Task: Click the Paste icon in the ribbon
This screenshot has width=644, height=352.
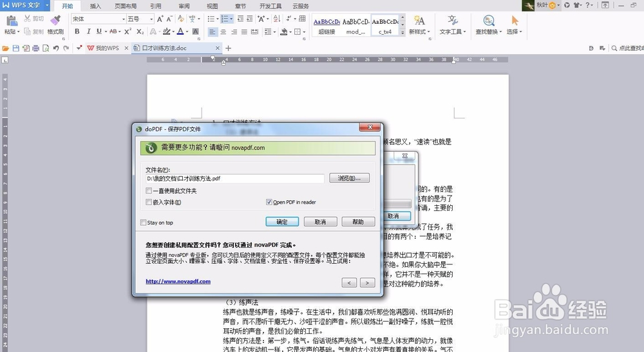Action: coord(12,21)
